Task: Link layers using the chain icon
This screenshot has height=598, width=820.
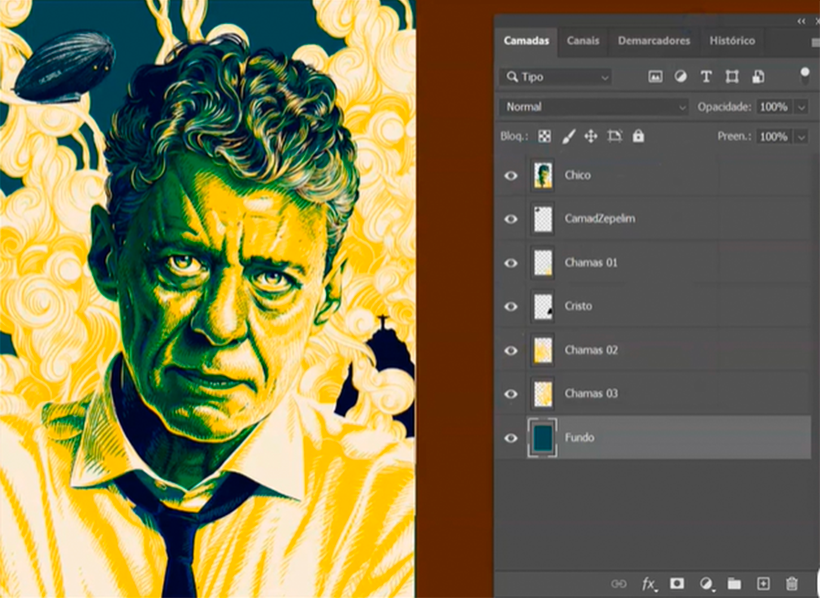Action: click(x=619, y=583)
